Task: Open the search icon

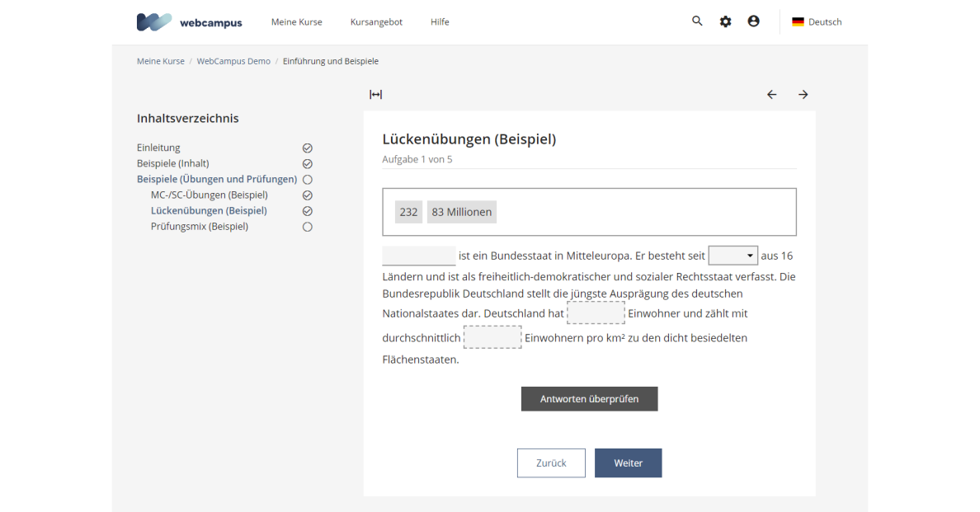Action: pos(697,21)
